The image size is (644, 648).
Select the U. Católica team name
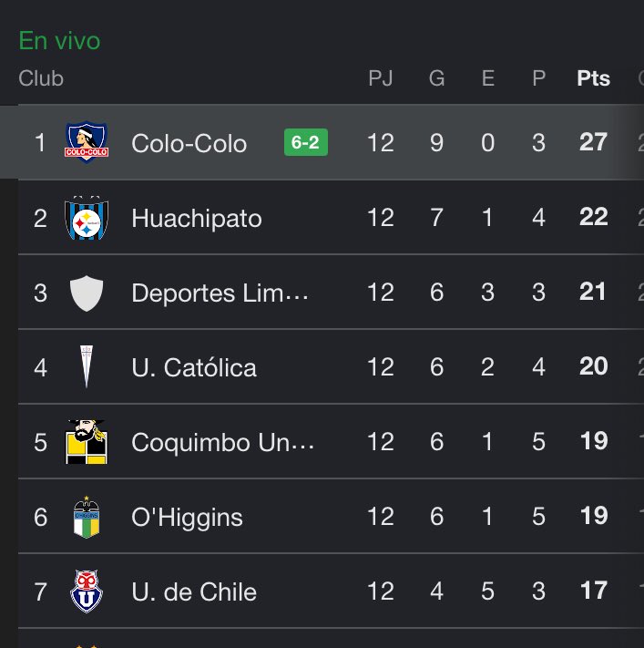(x=194, y=367)
